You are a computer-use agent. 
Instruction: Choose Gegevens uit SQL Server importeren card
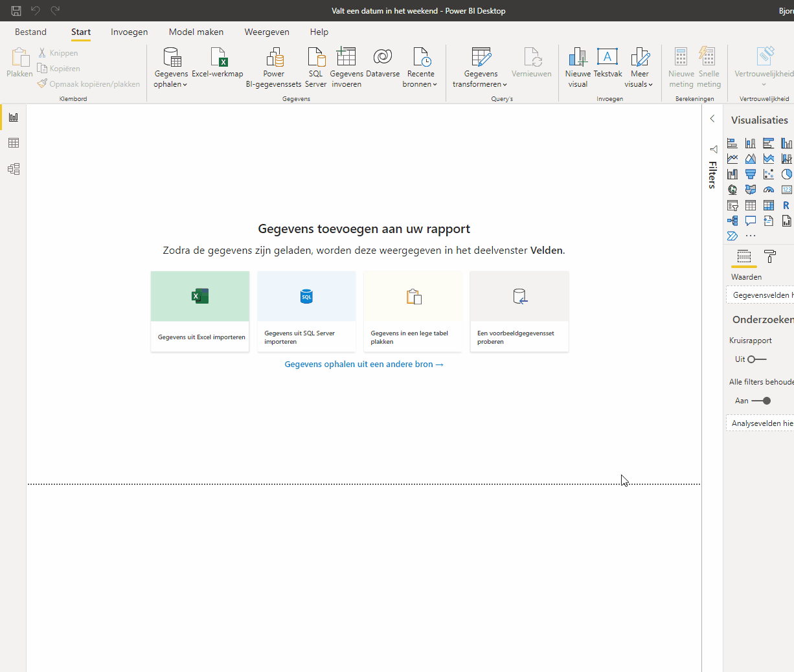click(306, 311)
